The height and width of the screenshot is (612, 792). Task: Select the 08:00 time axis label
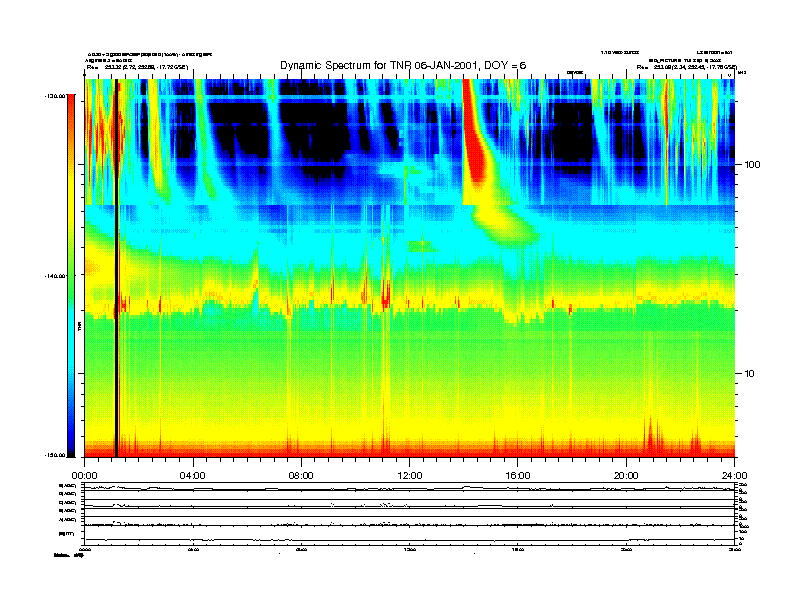[x=301, y=476]
